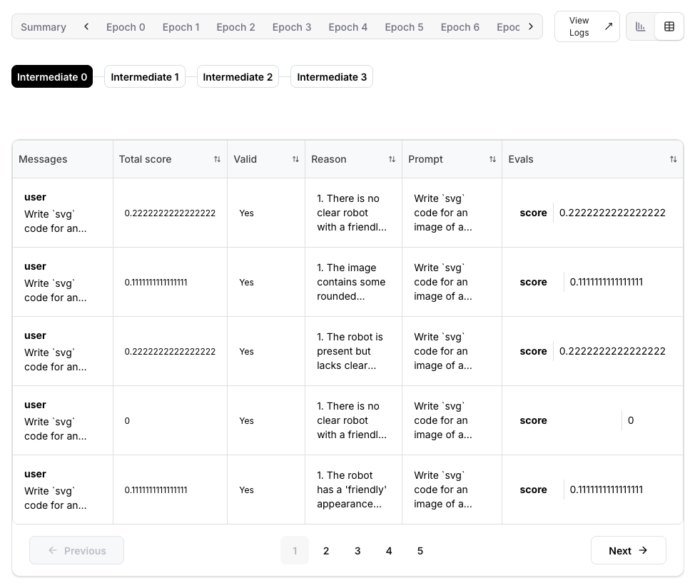Sort the Evals column
The width and height of the screenshot is (700, 588).
(x=673, y=159)
